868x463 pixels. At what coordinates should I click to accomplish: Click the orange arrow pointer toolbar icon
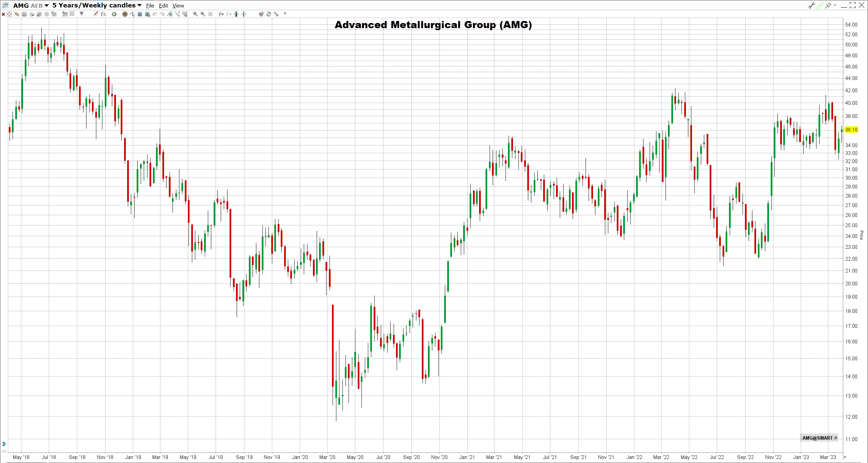coord(17,14)
